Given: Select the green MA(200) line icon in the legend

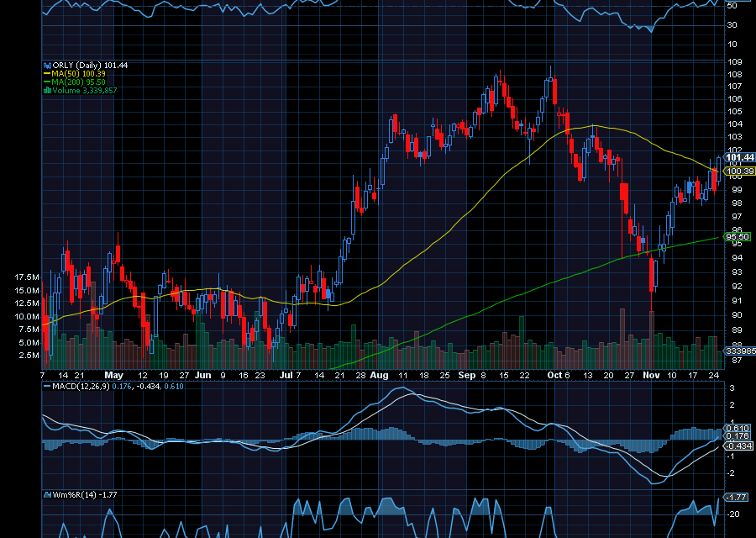Looking at the screenshot, I should 48,82.
